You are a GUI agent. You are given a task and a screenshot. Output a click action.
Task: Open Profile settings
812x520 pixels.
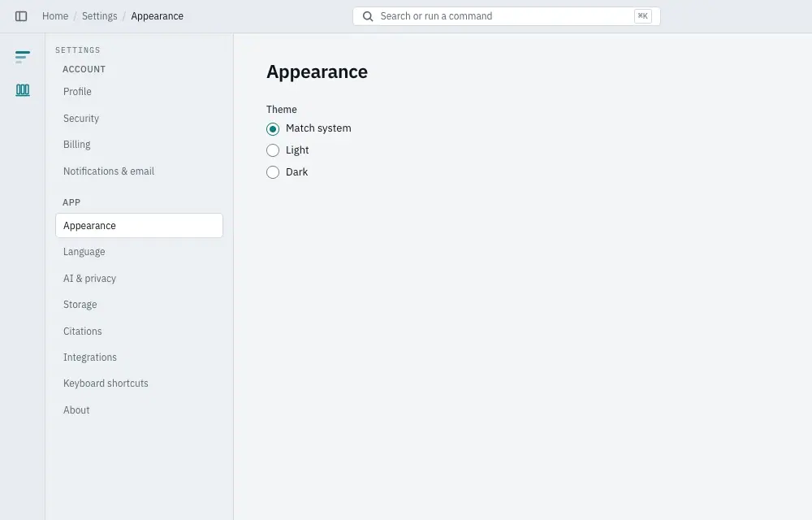tap(139, 92)
